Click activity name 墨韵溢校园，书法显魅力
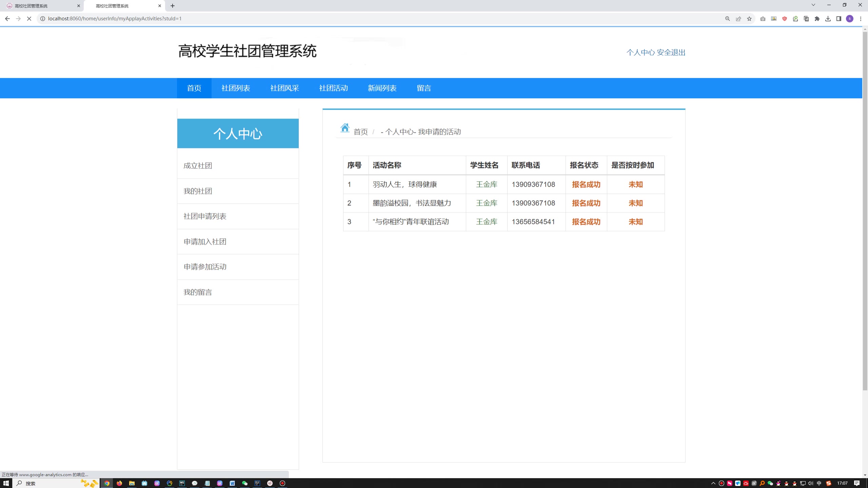Image resolution: width=868 pixels, height=488 pixels. click(x=412, y=203)
